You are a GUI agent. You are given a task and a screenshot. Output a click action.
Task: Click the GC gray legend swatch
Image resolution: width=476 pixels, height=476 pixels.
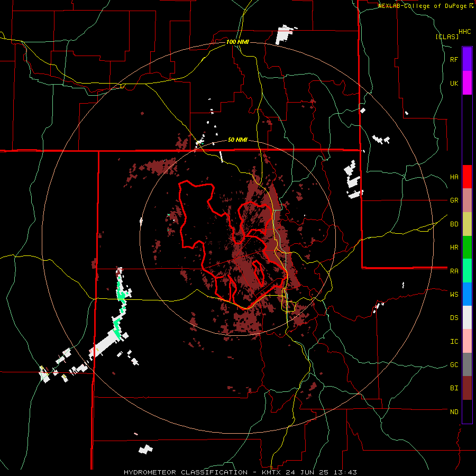[467, 364]
